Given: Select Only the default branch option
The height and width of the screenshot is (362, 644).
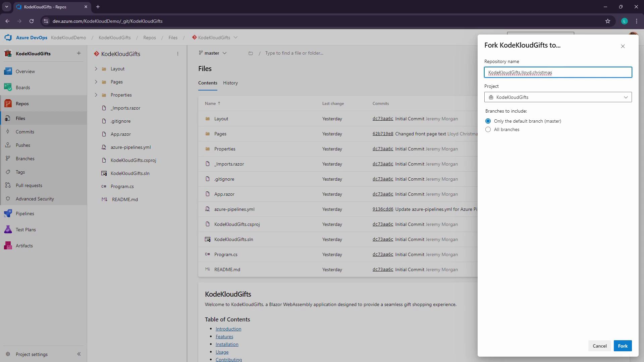Looking at the screenshot, I should 488,121.
